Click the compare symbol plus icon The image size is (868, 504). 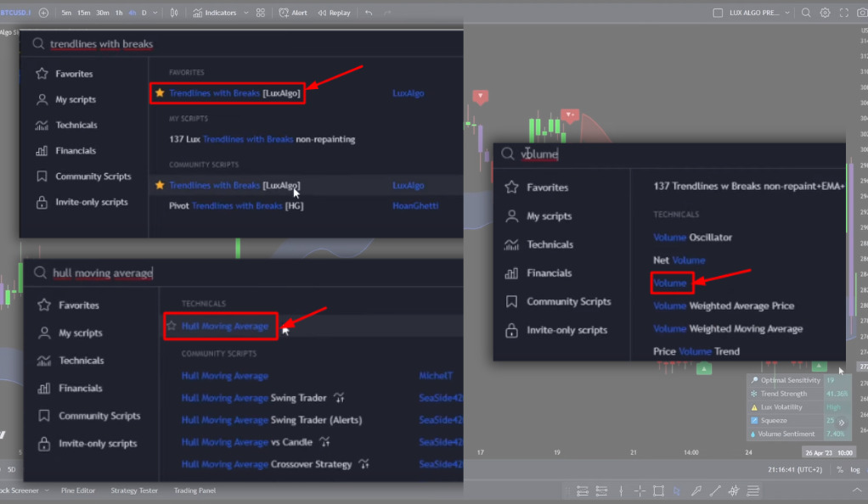pos(43,13)
